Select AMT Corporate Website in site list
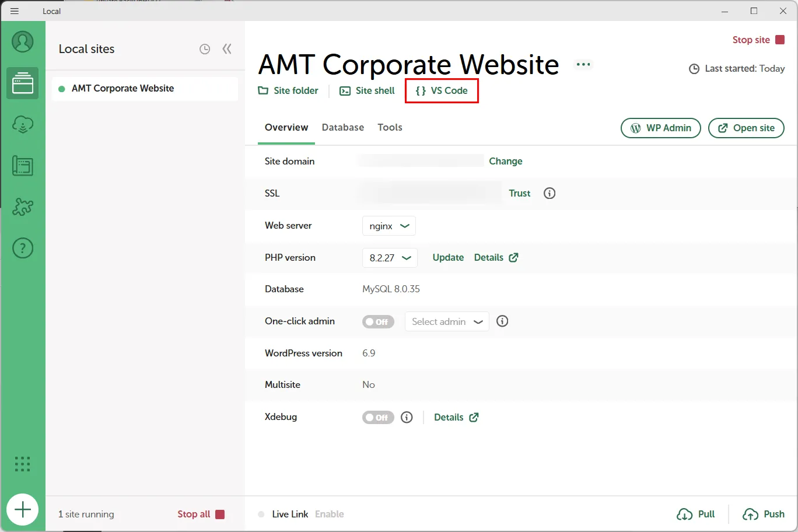Screen dimensions: 798x532 123,89
